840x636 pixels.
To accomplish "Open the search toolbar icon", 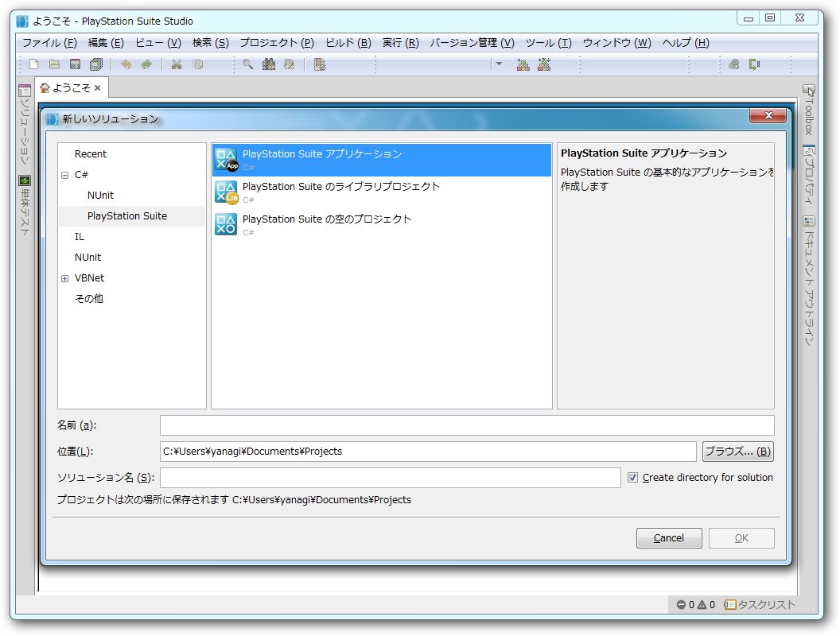I will [247, 64].
